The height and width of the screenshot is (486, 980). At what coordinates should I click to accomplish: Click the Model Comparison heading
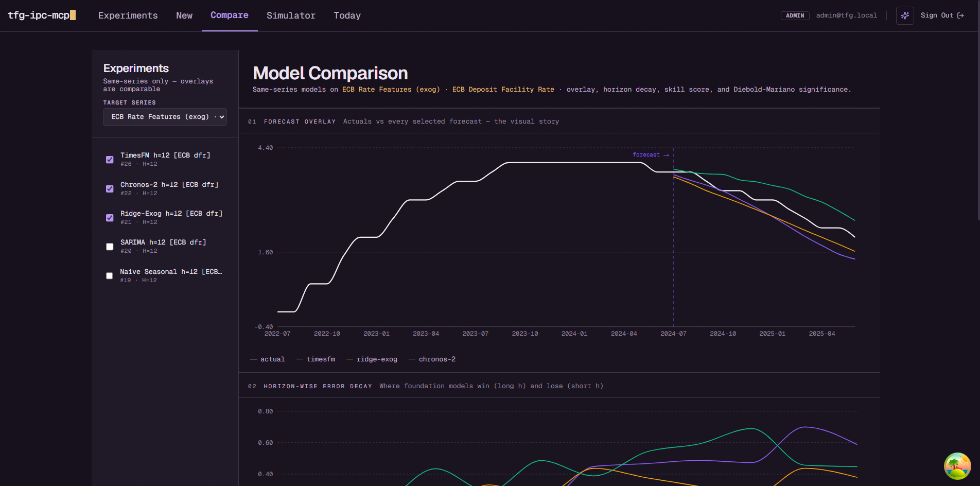(330, 73)
